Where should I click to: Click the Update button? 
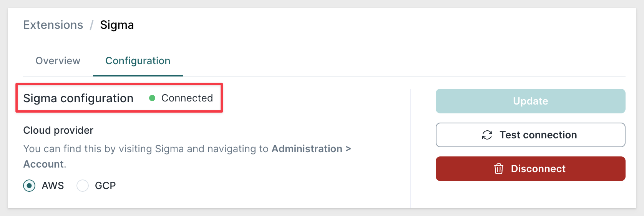(531, 101)
